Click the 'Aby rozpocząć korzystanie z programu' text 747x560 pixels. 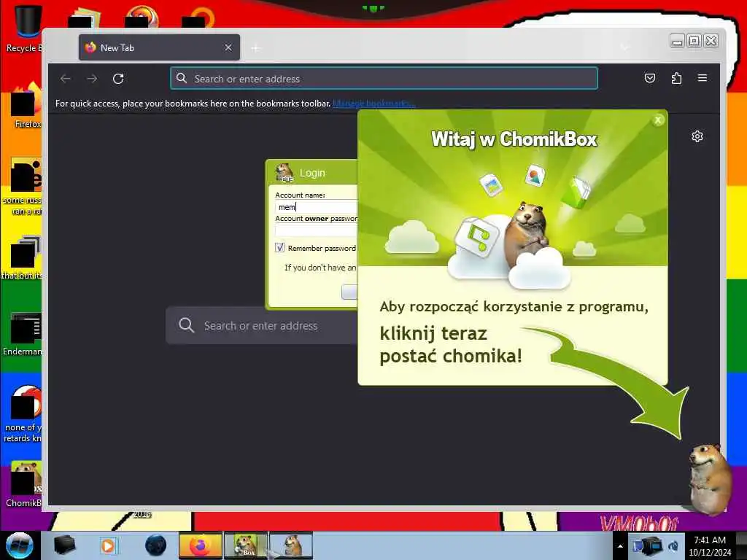(514, 307)
